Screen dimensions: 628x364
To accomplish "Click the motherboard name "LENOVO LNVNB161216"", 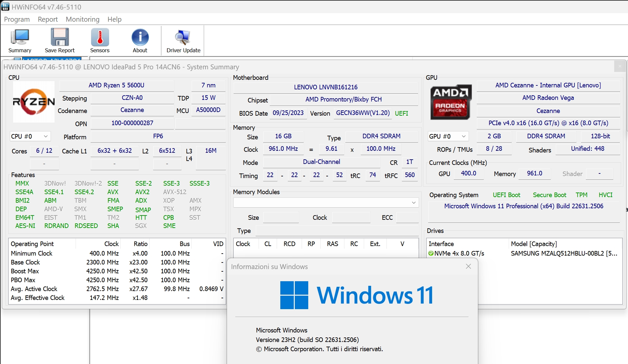I will coord(326,87).
